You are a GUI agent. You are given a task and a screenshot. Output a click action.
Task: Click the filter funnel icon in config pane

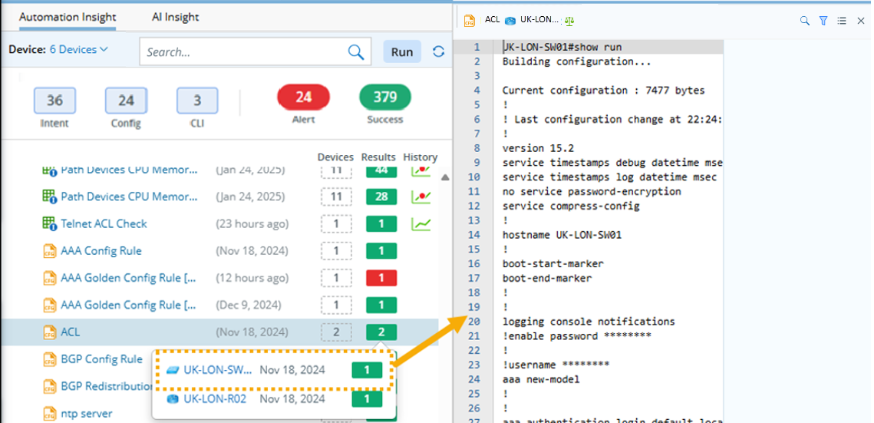pos(823,21)
